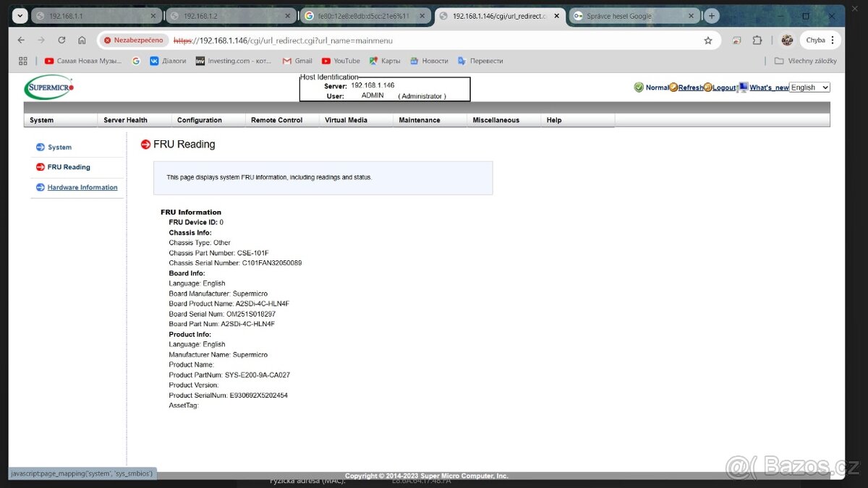Image resolution: width=868 pixels, height=488 pixels.
Task: Open the Chrome three-dot menu
Action: pyautogui.click(x=833, y=40)
